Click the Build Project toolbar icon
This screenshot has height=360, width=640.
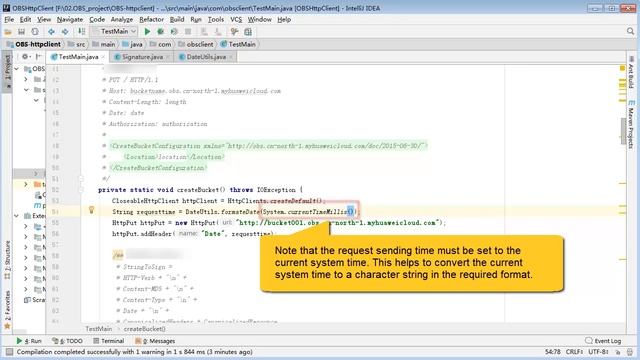pyautogui.click(x=82, y=31)
